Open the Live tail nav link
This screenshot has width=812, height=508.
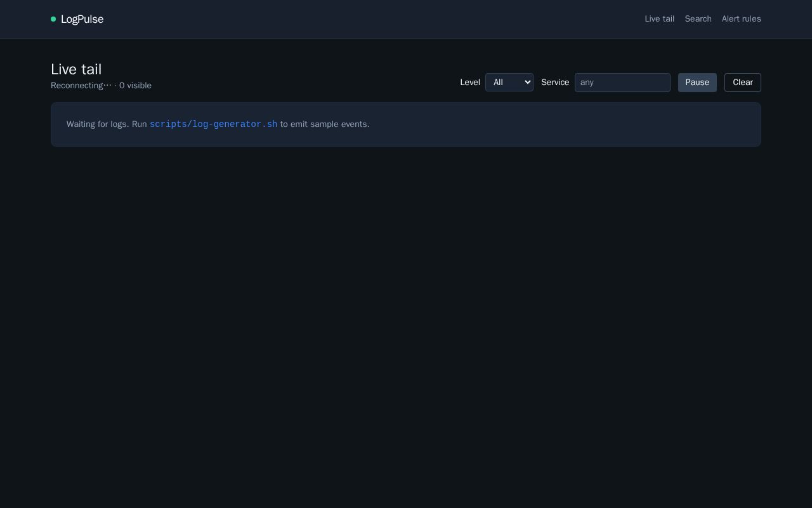click(659, 19)
